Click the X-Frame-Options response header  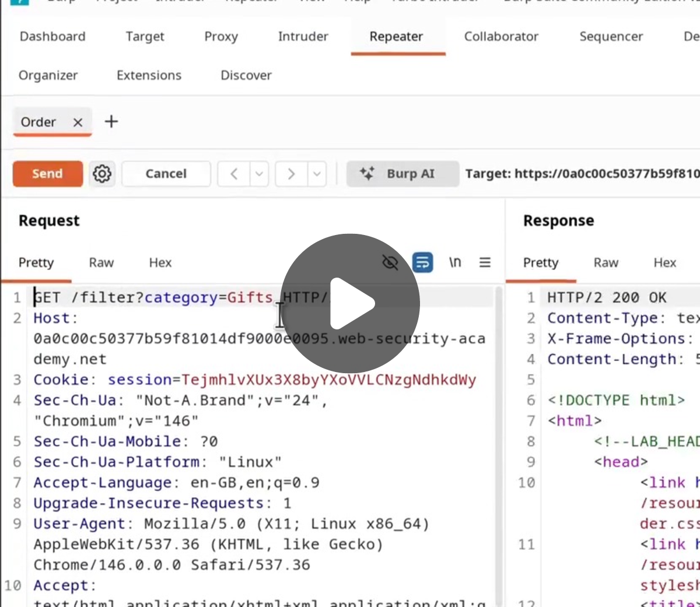[x=621, y=339]
